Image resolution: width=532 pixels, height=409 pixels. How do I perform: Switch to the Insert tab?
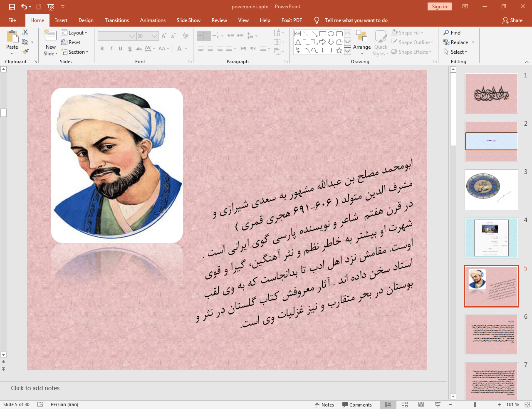tap(61, 20)
